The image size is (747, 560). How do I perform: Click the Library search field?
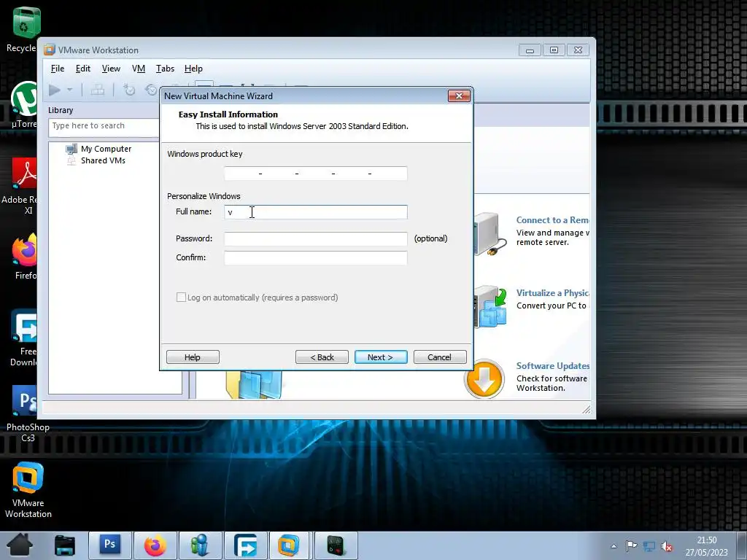[104, 127]
